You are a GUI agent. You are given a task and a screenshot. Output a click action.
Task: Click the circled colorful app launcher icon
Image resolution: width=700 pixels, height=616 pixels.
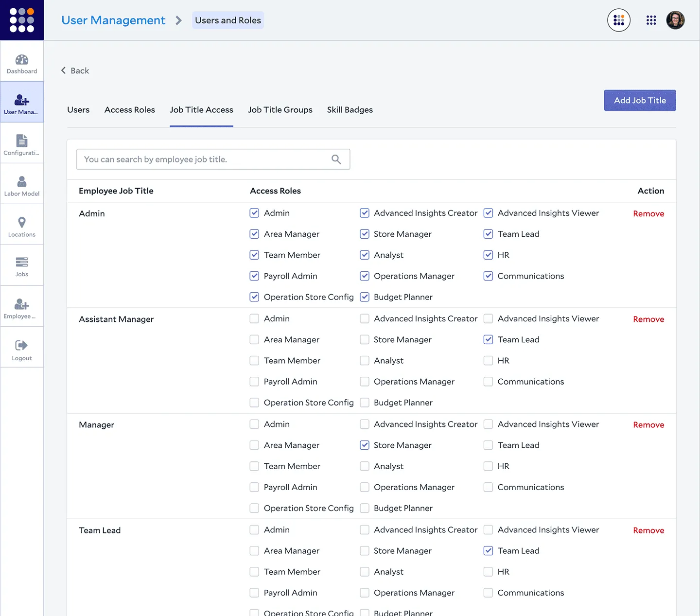coord(619,20)
